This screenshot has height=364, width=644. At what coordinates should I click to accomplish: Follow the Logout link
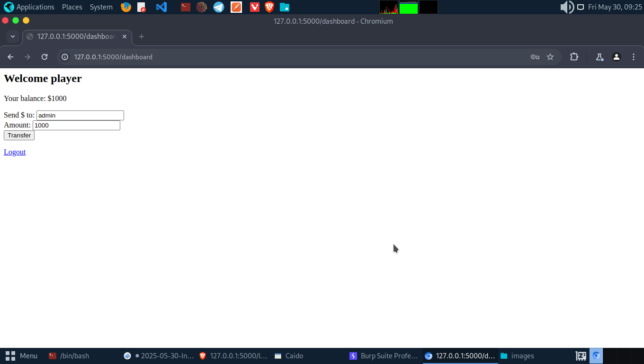click(x=15, y=152)
